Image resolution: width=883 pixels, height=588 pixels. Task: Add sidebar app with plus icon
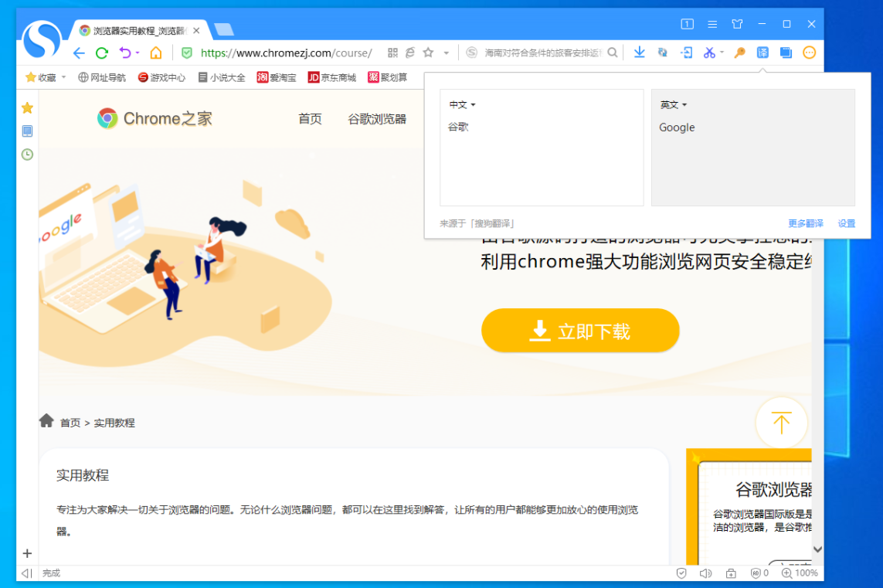coord(27,553)
